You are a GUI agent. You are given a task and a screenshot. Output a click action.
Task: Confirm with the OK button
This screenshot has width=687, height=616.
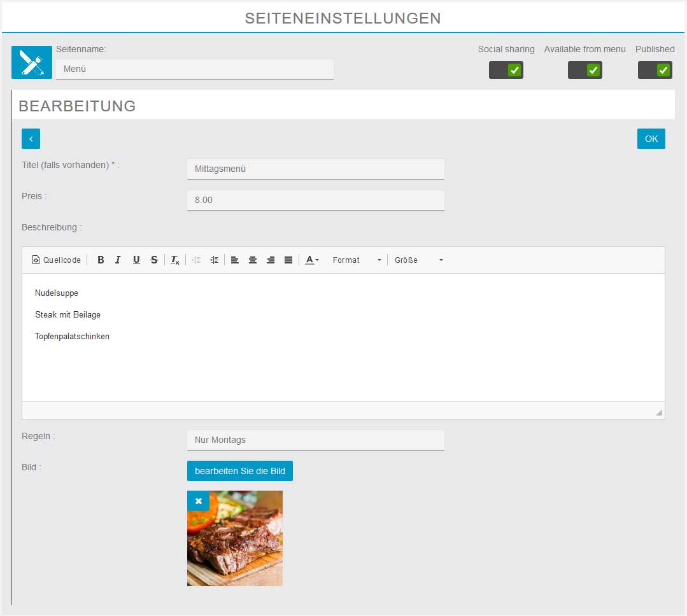coord(651,139)
